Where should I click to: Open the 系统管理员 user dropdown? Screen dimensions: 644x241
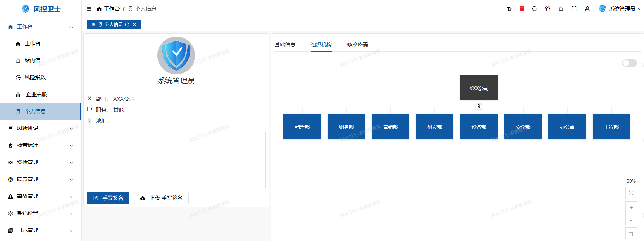[x=621, y=9]
